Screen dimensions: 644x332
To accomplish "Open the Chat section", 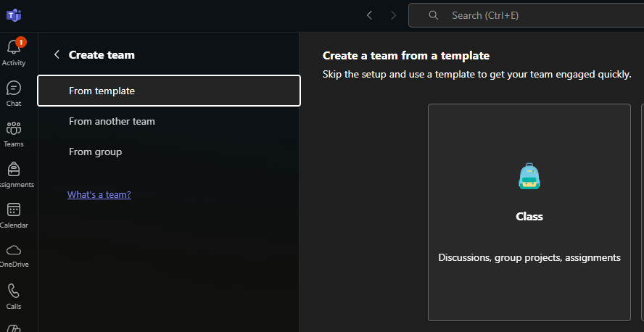I will 13,93.
